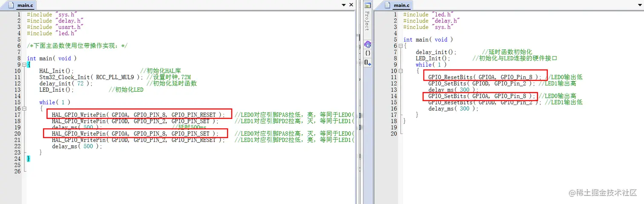This screenshot has height=204, width=644.
Task: Click HAL_GPIO_WritePin GPIOA GPIO_PIN_SET line
Action: pos(135,133)
